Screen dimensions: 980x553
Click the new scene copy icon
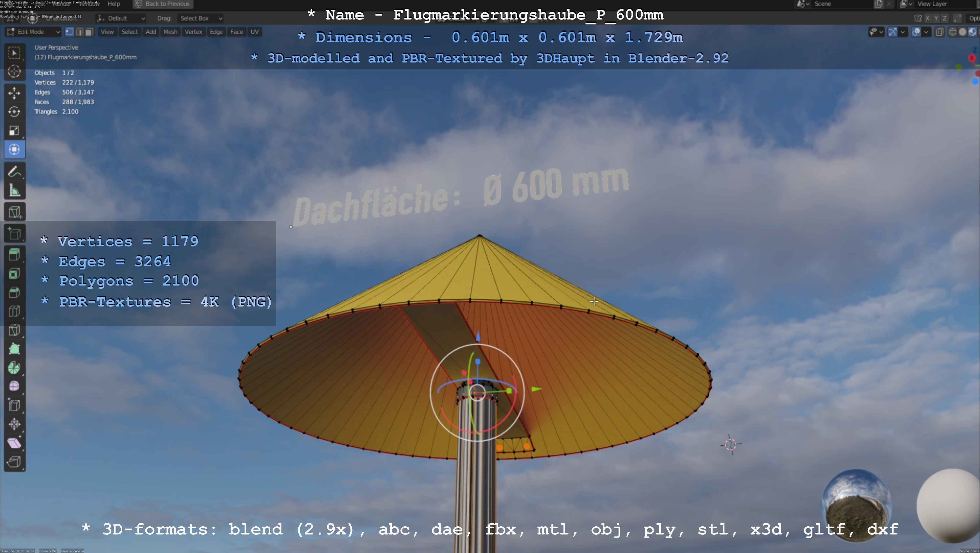[878, 4]
